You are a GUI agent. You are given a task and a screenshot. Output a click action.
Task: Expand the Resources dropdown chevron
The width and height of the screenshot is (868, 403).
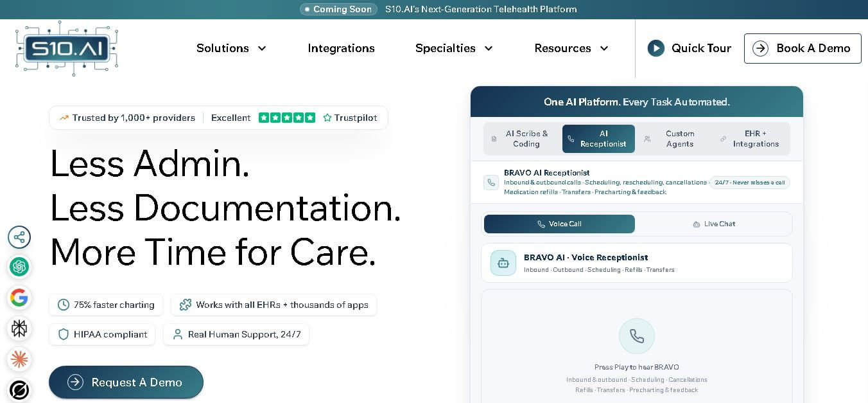coord(604,48)
